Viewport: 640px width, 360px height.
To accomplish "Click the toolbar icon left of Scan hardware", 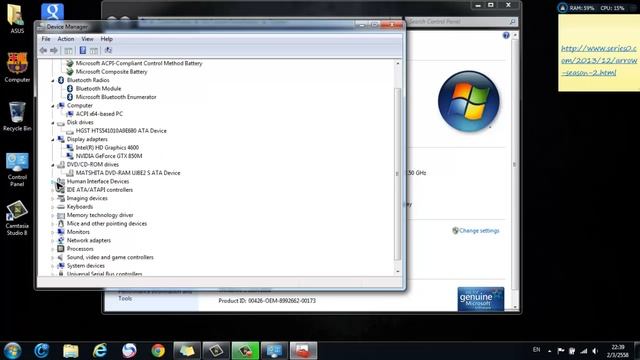I will pyautogui.click(x=94, y=50).
